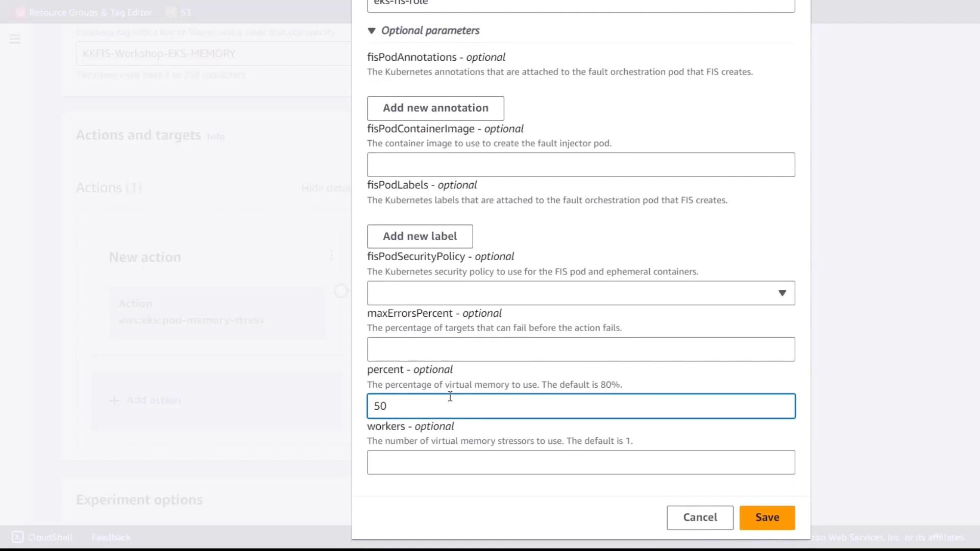
Task: Focus the workers input box
Action: 581,462
